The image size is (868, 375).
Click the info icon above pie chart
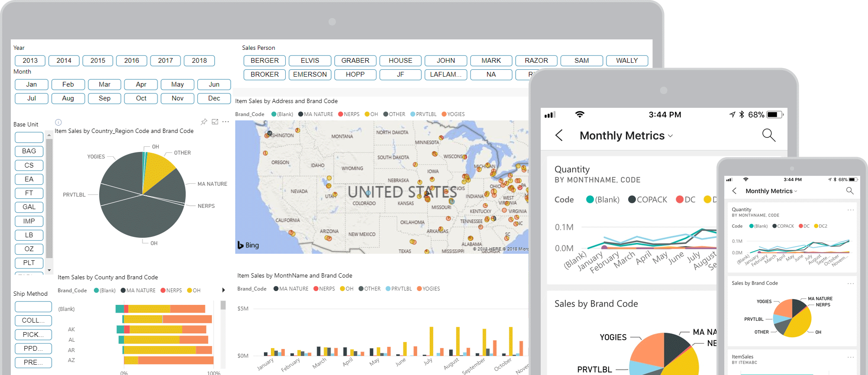pos(58,123)
